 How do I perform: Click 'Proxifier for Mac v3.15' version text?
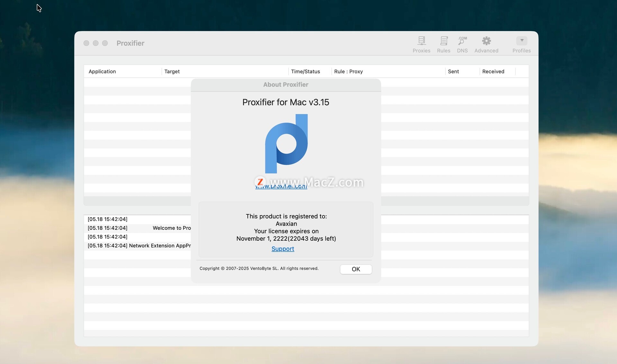[286, 102]
